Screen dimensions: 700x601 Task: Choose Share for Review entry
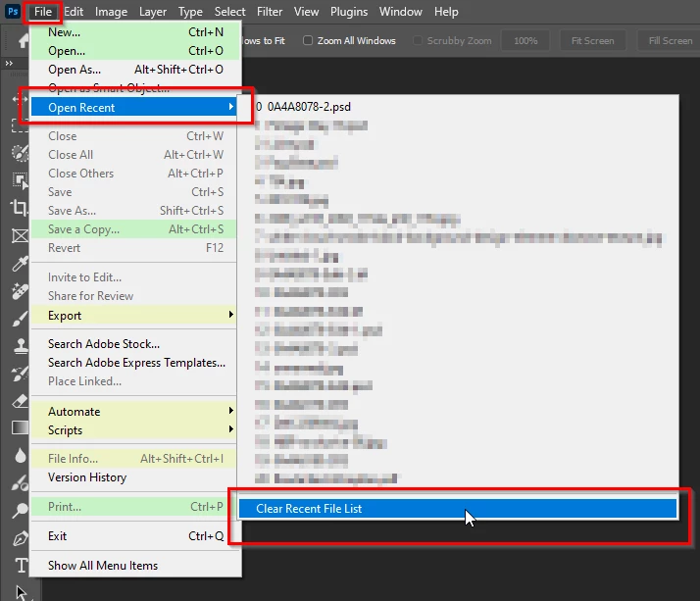tap(133, 296)
